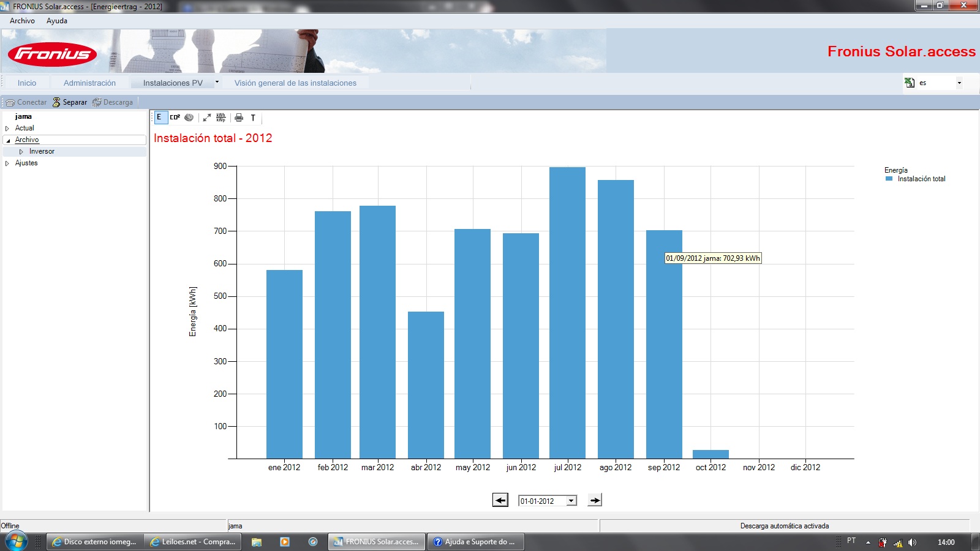Open Visión general de las instalaciones
Image resolution: width=980 pixels, height=551 pixels.
(x=295, y=83)
